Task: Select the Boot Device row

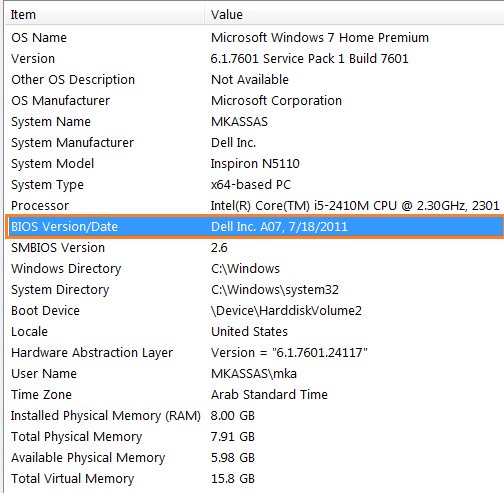Action: click(255, 311)
